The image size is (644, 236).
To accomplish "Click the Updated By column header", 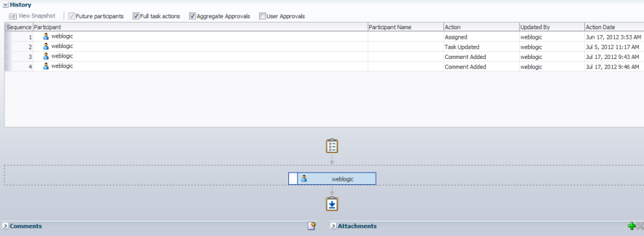I will [x=552, y=27].
